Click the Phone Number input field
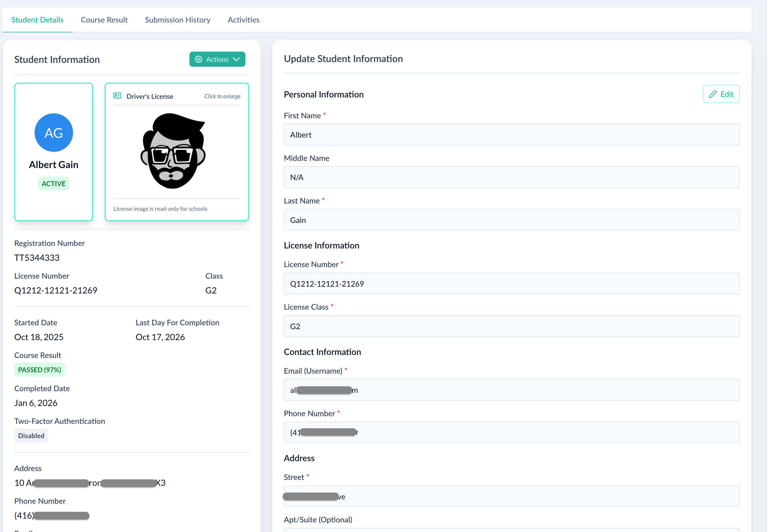 point(511,433)
